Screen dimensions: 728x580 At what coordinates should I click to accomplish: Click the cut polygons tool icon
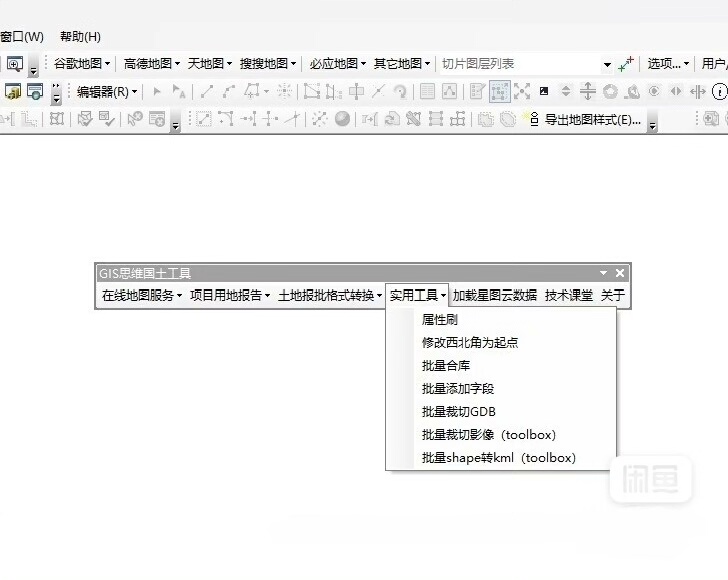tap(356, 91)
